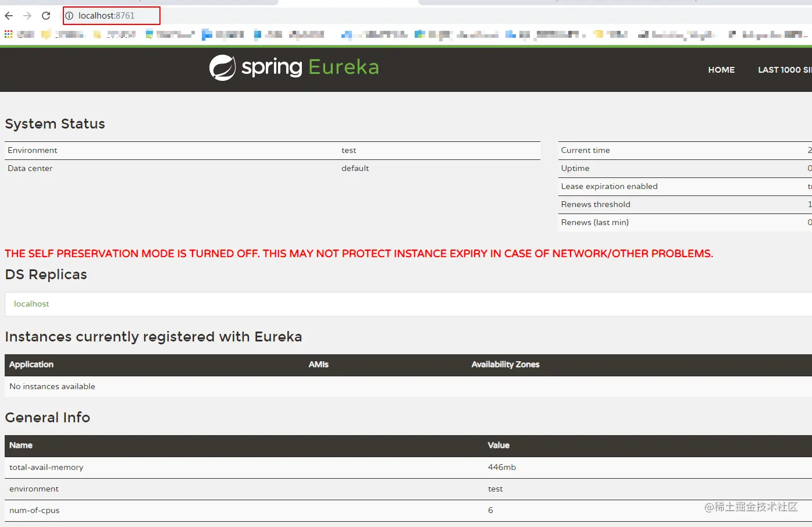Viewport: 812px width, 527px height.
Task: Select the 446mb memory value
Action: pos(502,467)
